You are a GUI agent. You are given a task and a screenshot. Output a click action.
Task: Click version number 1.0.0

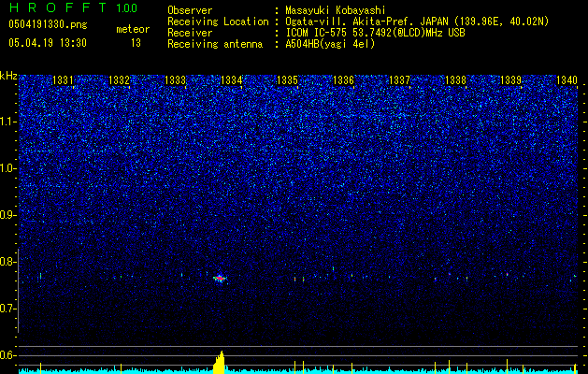(x=127, y=7)
